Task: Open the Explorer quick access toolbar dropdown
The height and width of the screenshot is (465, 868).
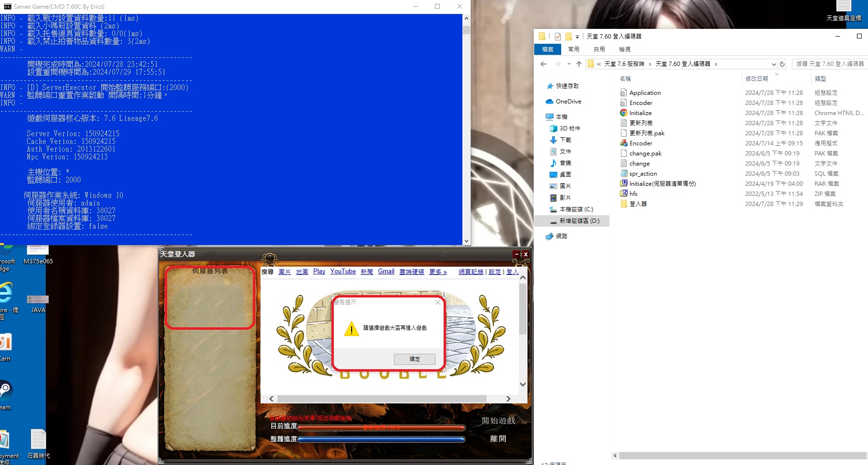Action: pyautogui.click(x=577, y=37)
